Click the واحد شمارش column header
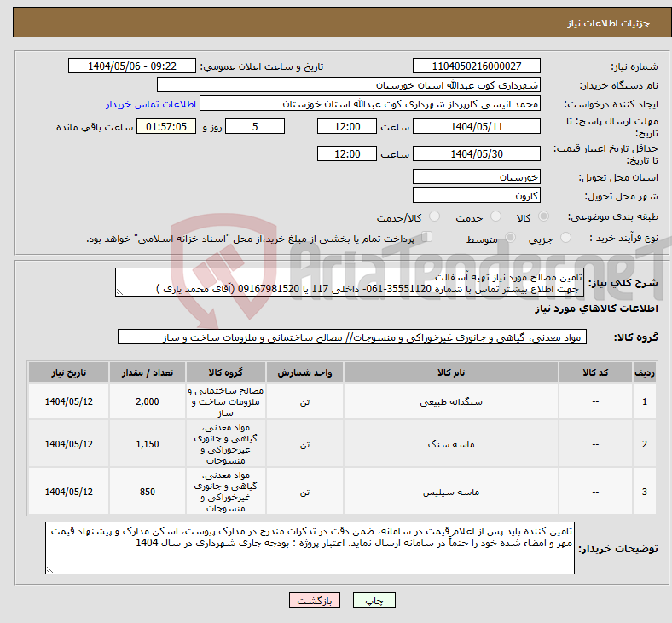The height and width of the screenshot is (623, 672). coord(304,372)
